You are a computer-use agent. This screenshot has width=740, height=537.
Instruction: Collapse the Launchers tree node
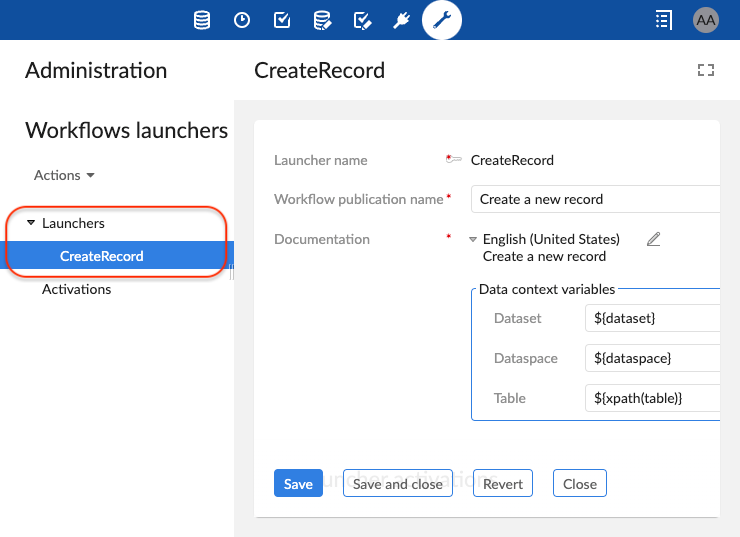click(31, 224)
